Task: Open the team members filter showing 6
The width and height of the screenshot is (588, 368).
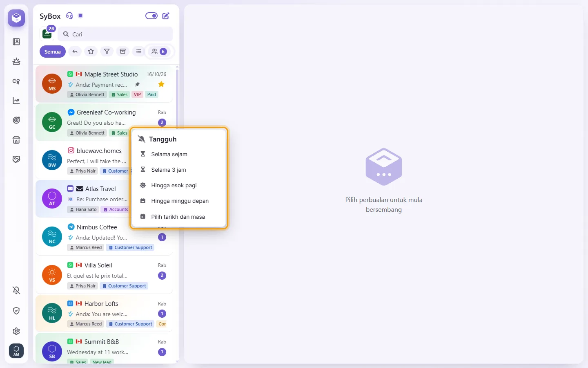Action: click(159, 52)
